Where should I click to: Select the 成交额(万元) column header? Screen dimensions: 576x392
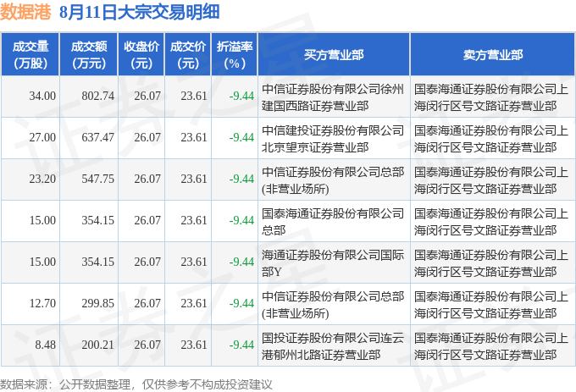[x=89, y=54]
